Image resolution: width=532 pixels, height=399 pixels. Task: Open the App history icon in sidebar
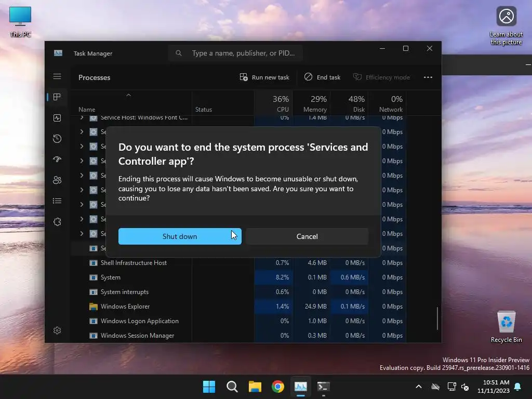tap(57, 138)
